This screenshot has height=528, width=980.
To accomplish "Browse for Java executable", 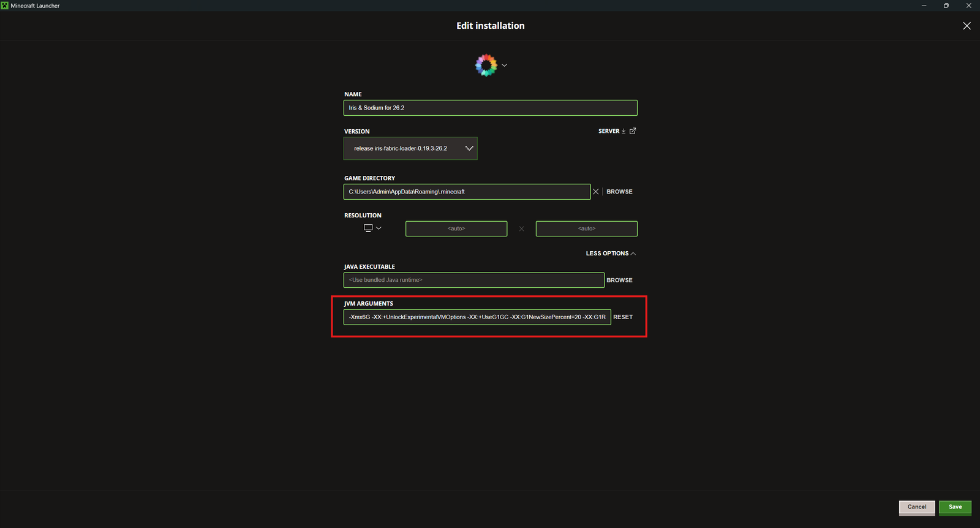I will pos(619,280).
